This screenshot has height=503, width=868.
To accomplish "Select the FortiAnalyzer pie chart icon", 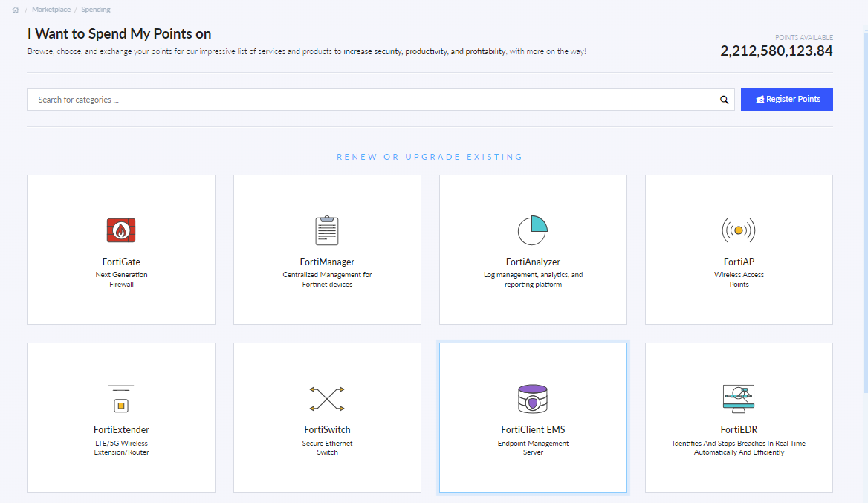I will point(533,230).
